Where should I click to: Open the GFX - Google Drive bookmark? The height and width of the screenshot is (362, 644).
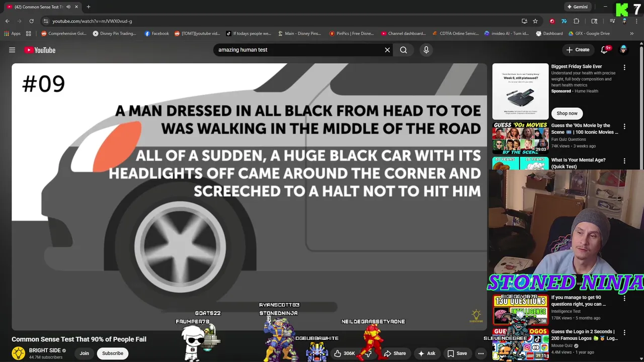[589, 34]
